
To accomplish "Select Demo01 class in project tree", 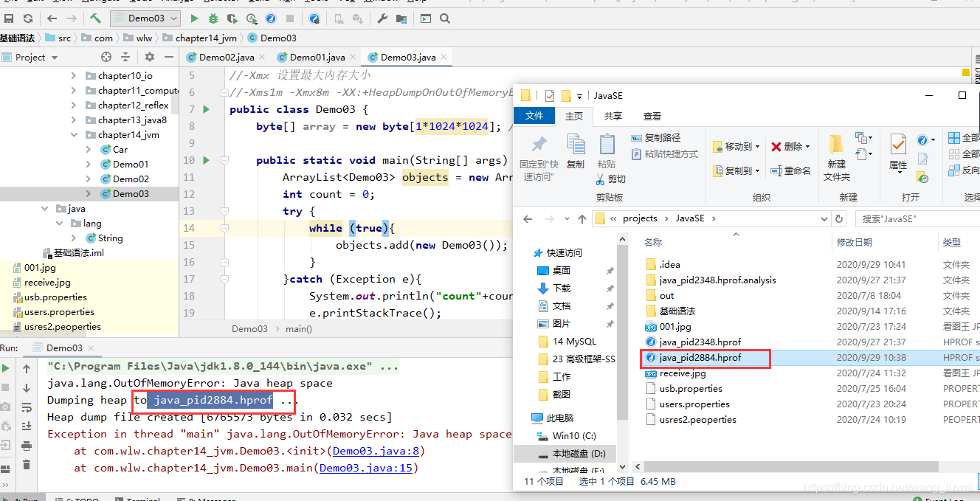I will tap(131, 164).
